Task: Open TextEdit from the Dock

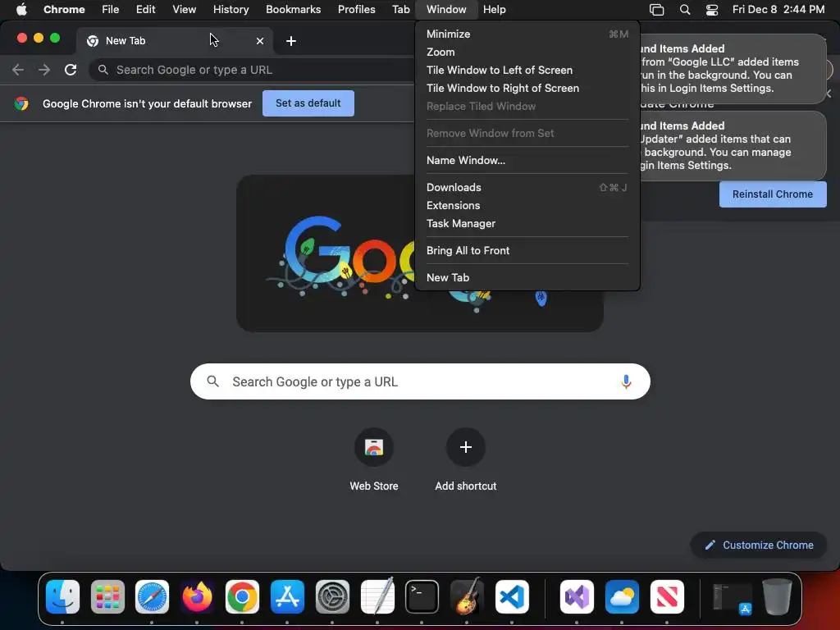Action: point(377,596)
